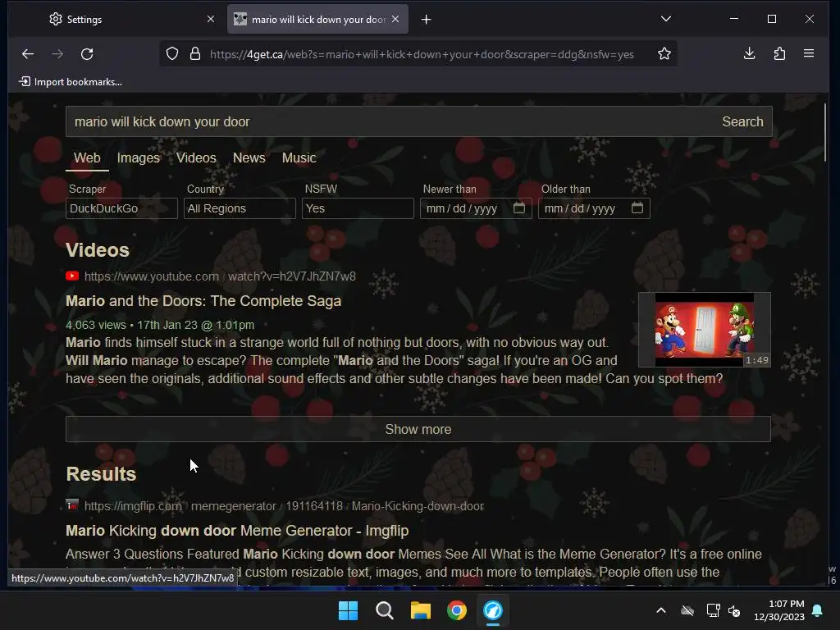Open the clock showing 1:07 PM
Image resolution: width=840 pixels, height=630 pixels.
(x=779, y=610)
